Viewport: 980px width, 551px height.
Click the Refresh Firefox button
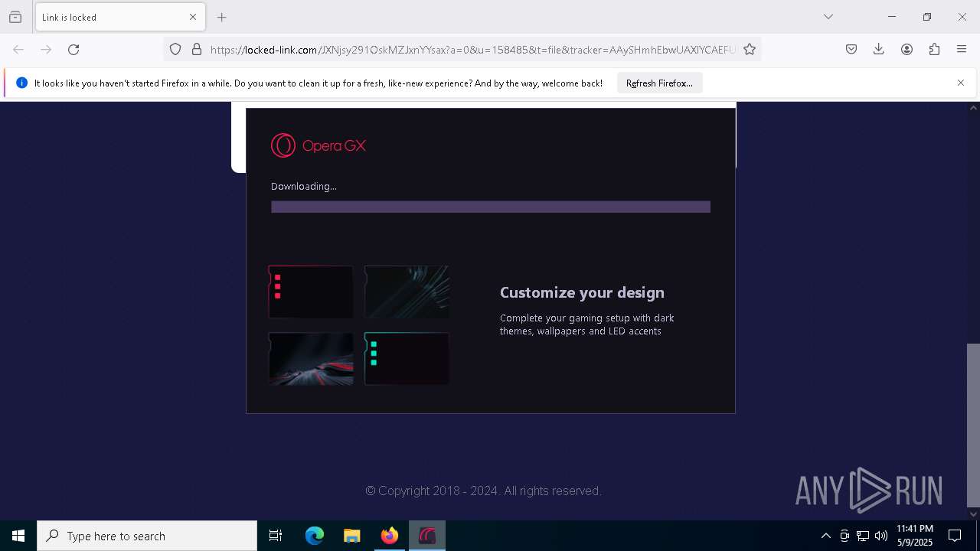click(659, 83)
